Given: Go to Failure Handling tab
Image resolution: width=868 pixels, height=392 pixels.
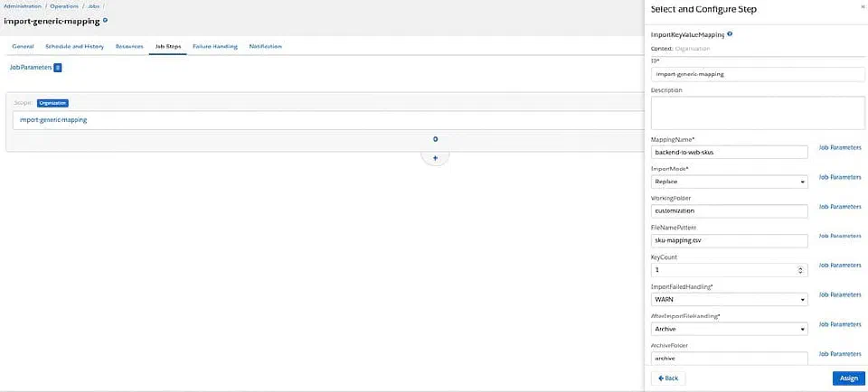Looking at the screenshot, I should 215,46.
